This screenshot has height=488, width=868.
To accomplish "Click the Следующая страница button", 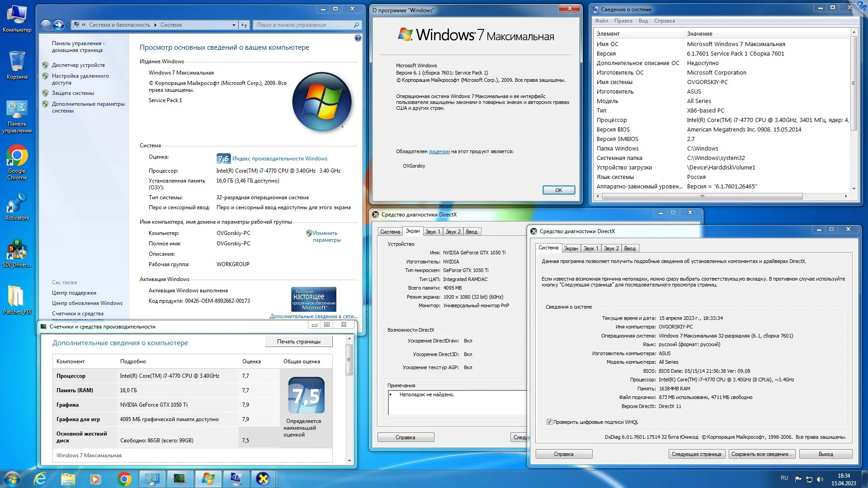I will coord(696,454).
